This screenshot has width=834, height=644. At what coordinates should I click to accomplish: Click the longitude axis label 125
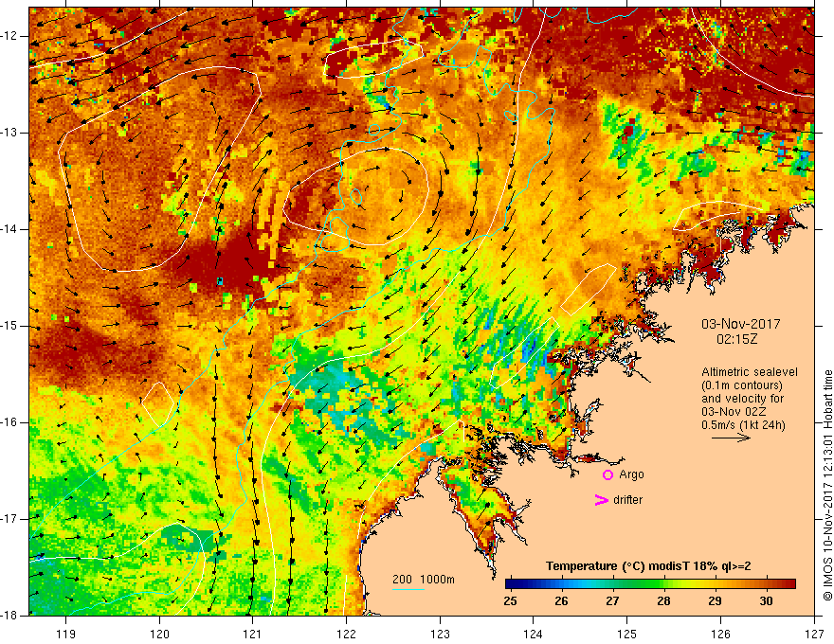(627, 634)
